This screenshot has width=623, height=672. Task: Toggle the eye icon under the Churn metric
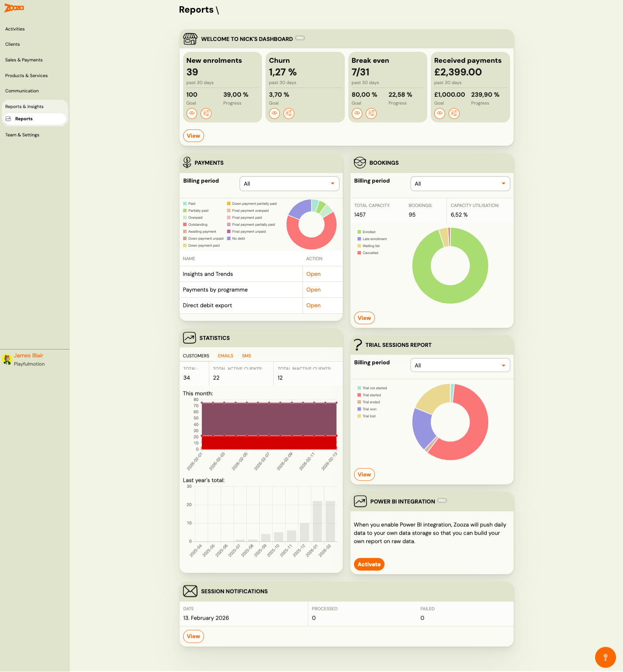(x=274, y=113)
